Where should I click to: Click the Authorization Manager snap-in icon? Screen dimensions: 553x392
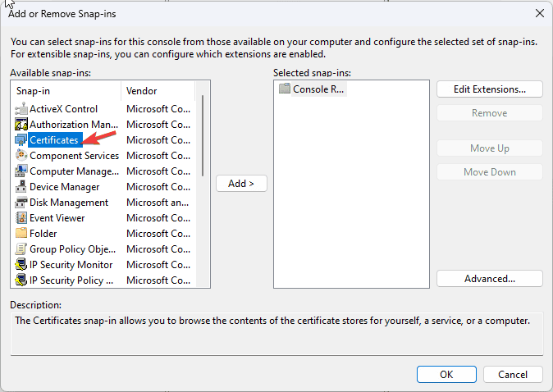21,125
